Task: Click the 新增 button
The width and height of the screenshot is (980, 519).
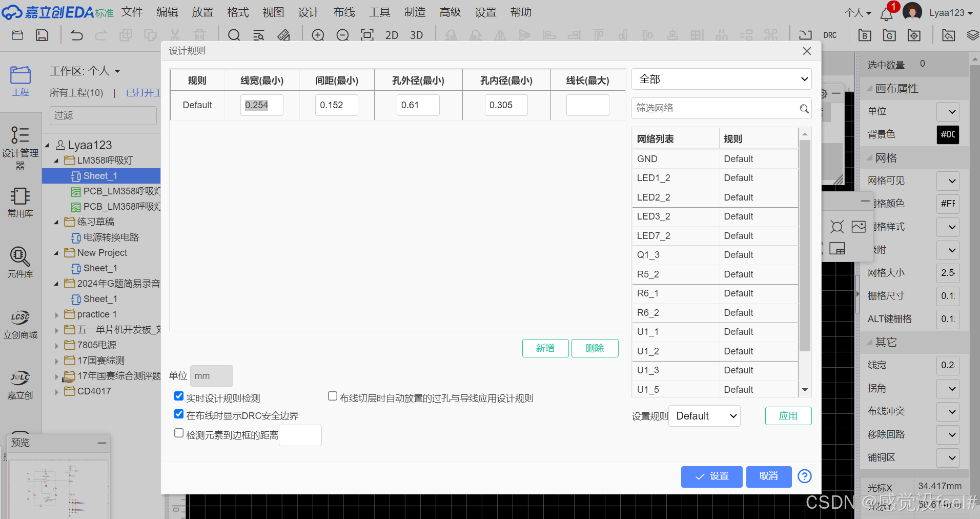Action: click(545, 348)
